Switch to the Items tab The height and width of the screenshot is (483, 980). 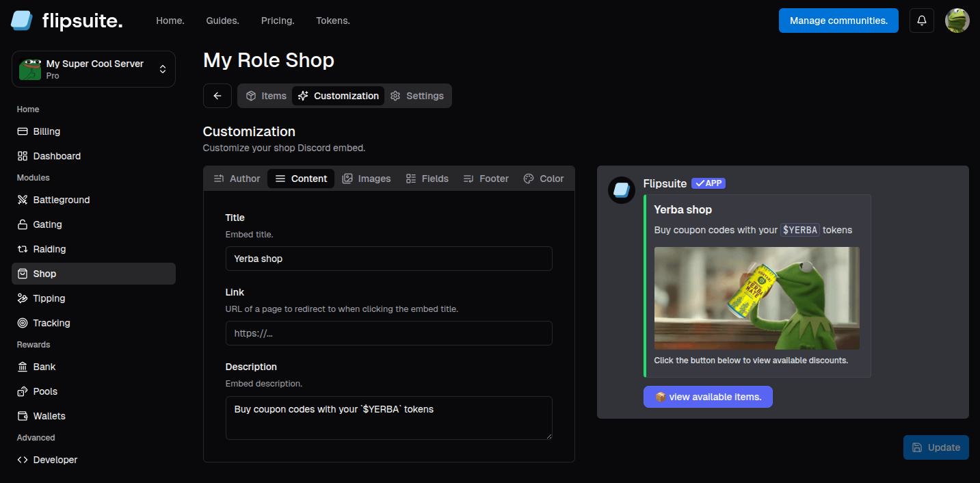[x=266, y=96]
